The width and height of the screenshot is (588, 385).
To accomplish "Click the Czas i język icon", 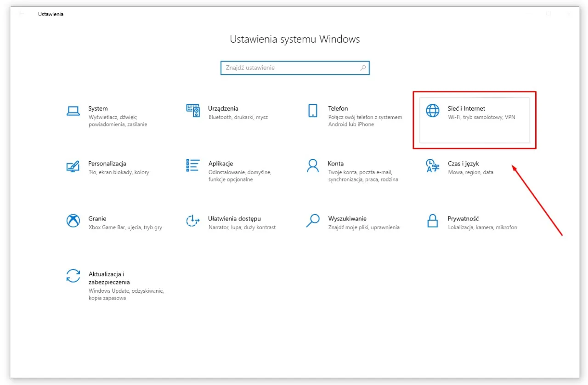I will (433, 166).
